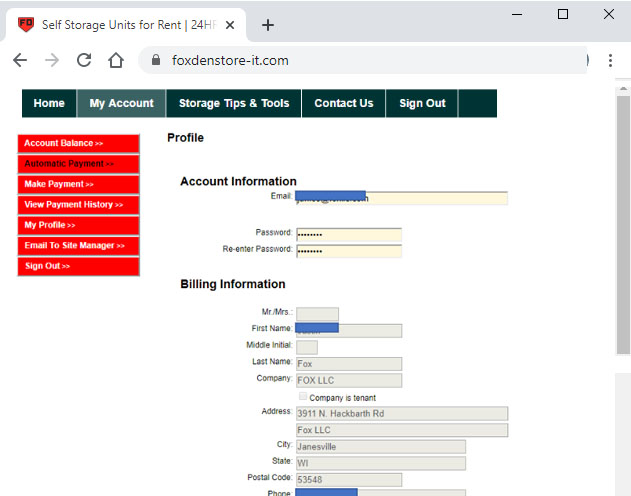Viewport: 631px width, 496px height.
Task: Toggle the Company is tenant checkbox
Action: coord(302,397)
